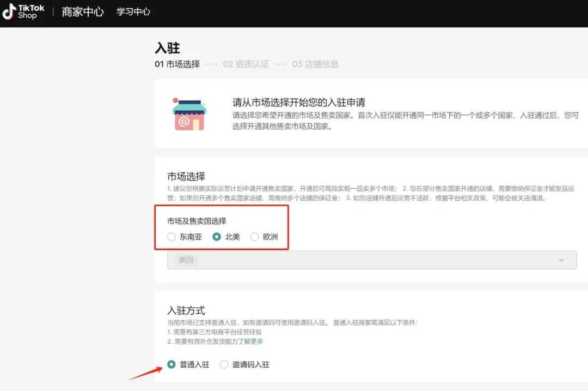This screenshot has height=391, width=588.
Task: Pick the 欧洲 market radio button
Action: coord(254,237)
